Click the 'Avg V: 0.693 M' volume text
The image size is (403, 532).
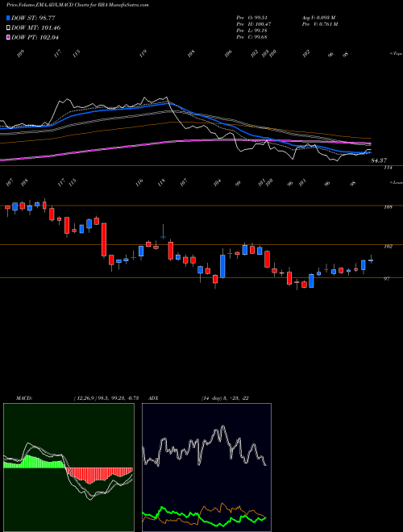[x=318, y=17]
